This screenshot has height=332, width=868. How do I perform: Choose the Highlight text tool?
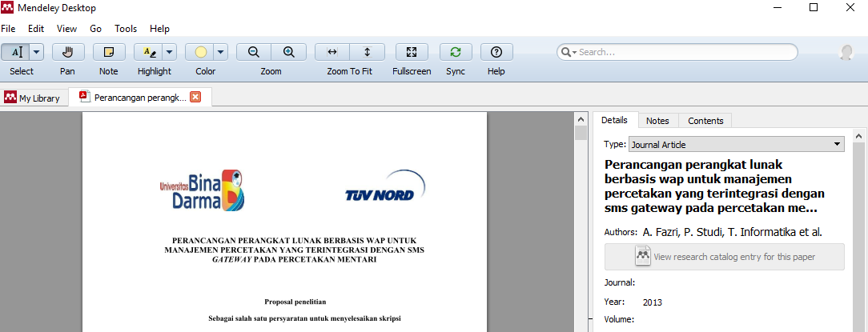[148, 52]
